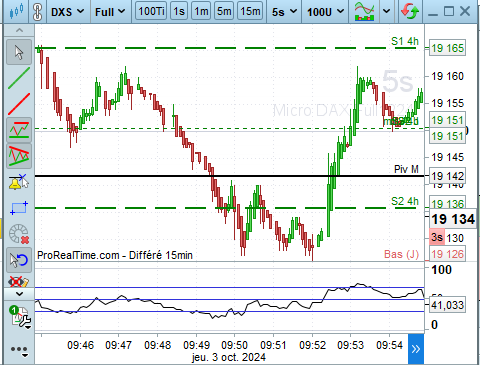Toggle the triangle pattern detection tool

[x=19, y=156]
